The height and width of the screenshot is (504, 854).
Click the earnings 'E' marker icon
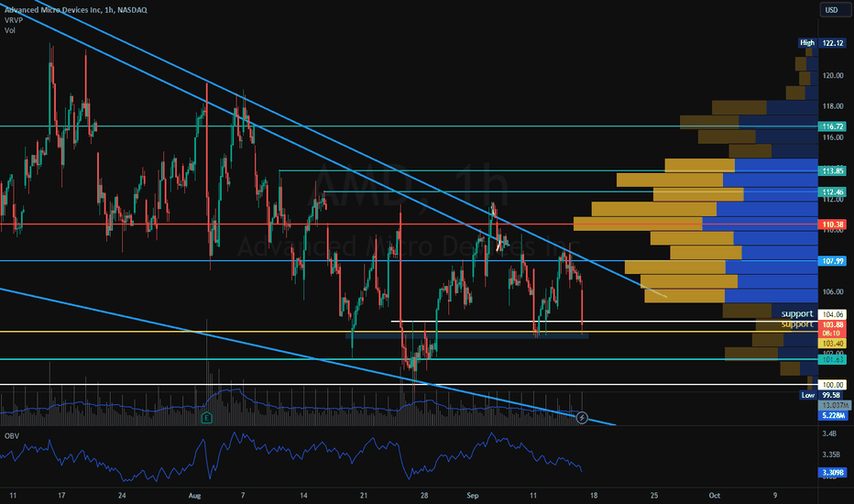coord(206,418)
